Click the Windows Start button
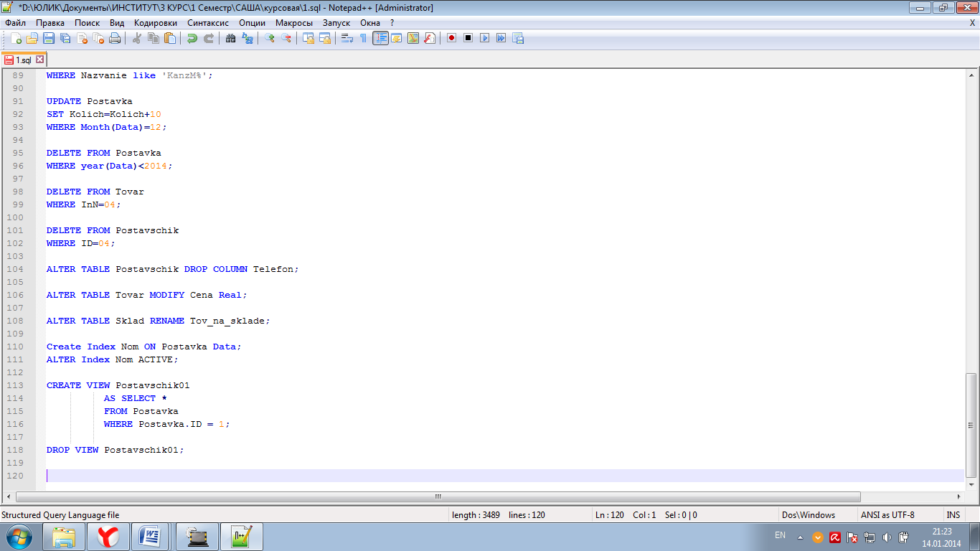Image resolution: width=980 pixels, height=551 pixels. [x=18, y=537]
